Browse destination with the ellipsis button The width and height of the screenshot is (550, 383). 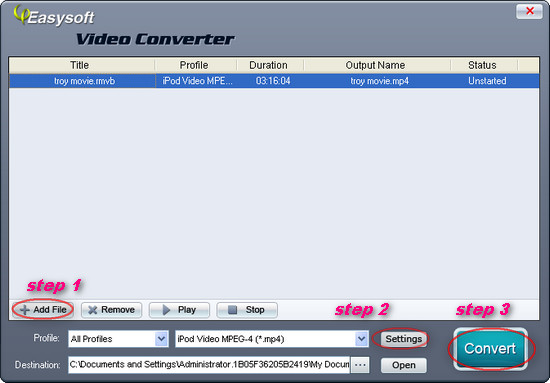pyautogui.click(x=360, y=365)
